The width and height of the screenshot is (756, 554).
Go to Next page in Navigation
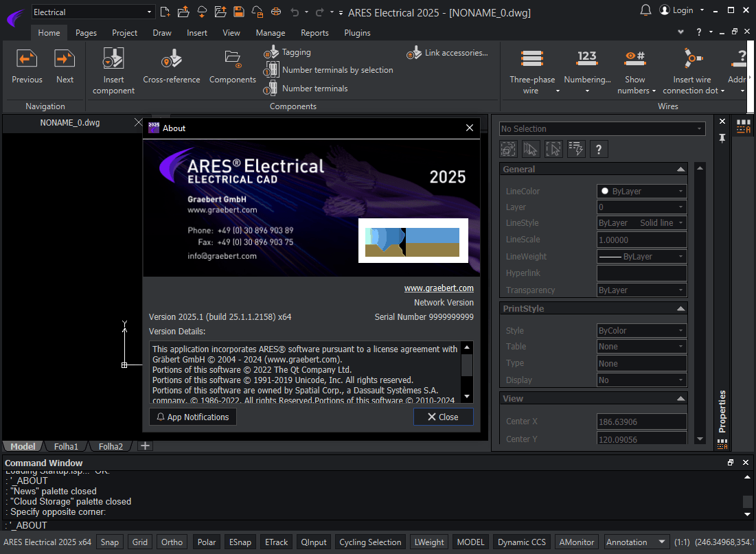[x=65, y=67]
